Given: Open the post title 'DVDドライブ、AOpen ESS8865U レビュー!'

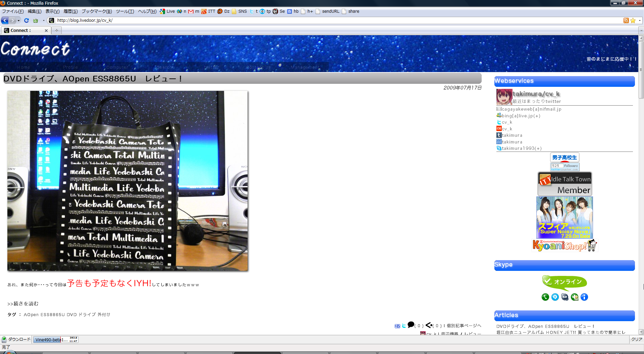Looking at the screenshot, I should coord(93,79).
